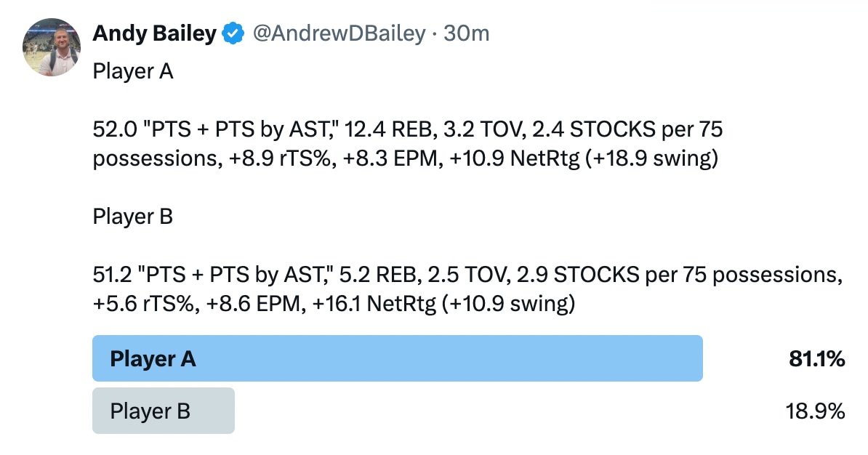Screen dimensions: 868x455
Task: Click the "Player B" label inside gray bar
Action: (150, 411)
